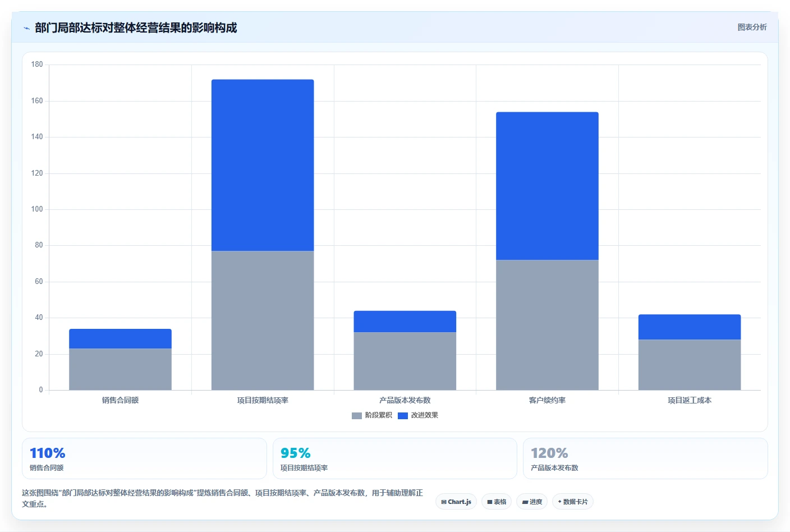Click the 项目返工成本 x-axis label
The width and height of the screenshot is (790, 532).
click(690, 400)
